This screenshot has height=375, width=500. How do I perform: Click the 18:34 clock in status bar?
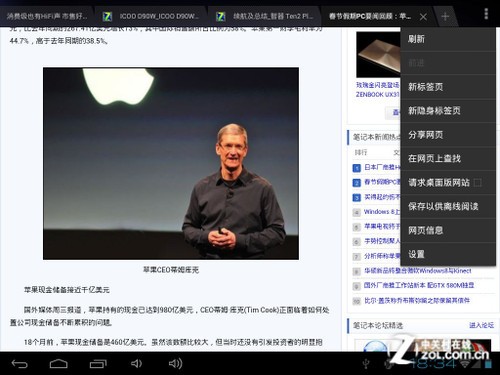click(433, 364)
